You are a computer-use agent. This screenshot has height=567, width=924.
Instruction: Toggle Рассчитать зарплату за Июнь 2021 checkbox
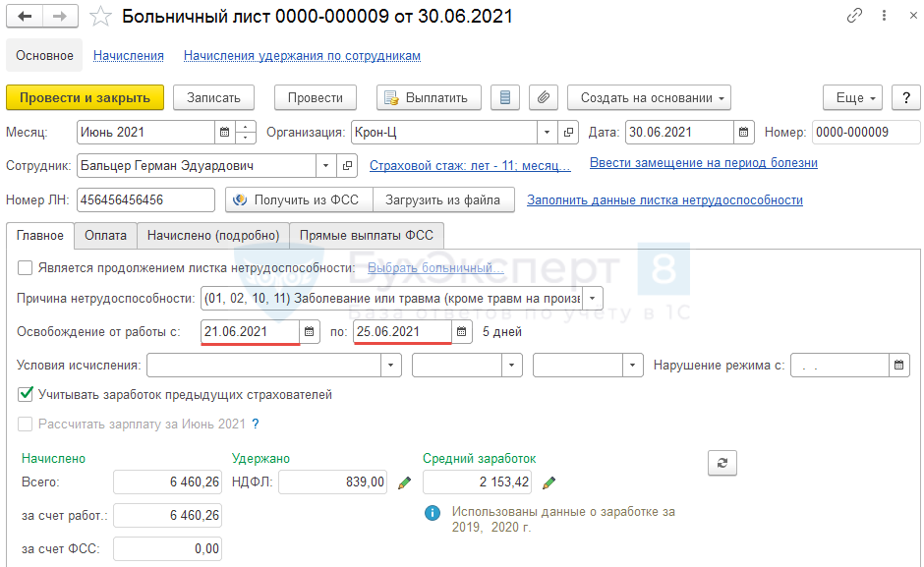click(x=25, y=424)
